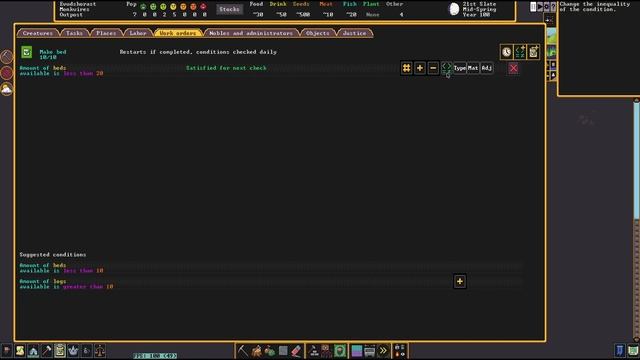Screen dimensions: 640x360
Task: Open the hammer labor icon bottom left
Action: click(x=47, y=350)
